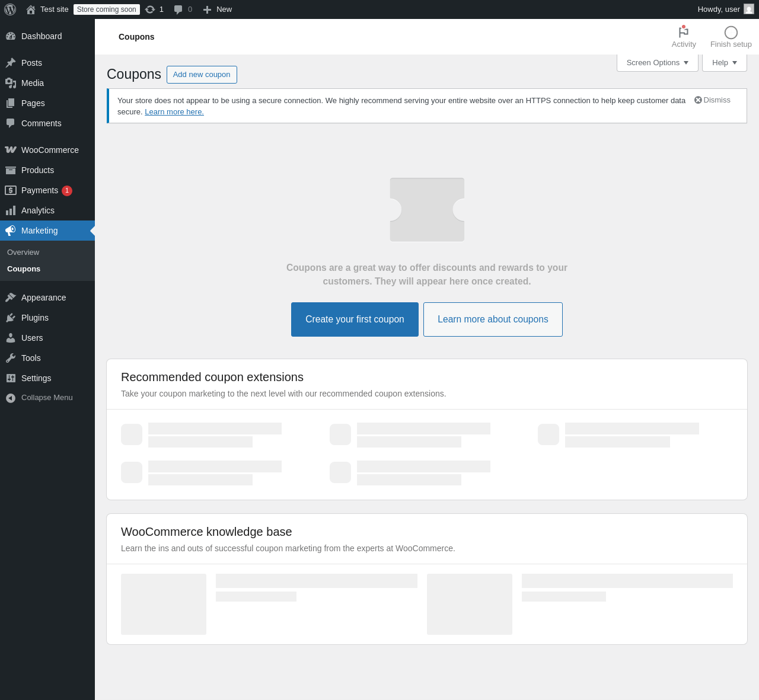Click the Pages menu label
The height and width of the screenshot is (700, 759).
click(x=33, y=103)
